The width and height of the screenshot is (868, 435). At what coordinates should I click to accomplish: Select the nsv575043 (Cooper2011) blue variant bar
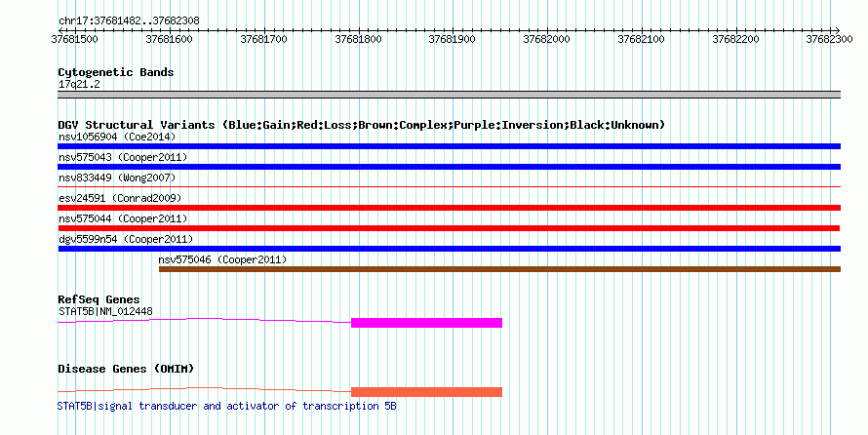449,167
